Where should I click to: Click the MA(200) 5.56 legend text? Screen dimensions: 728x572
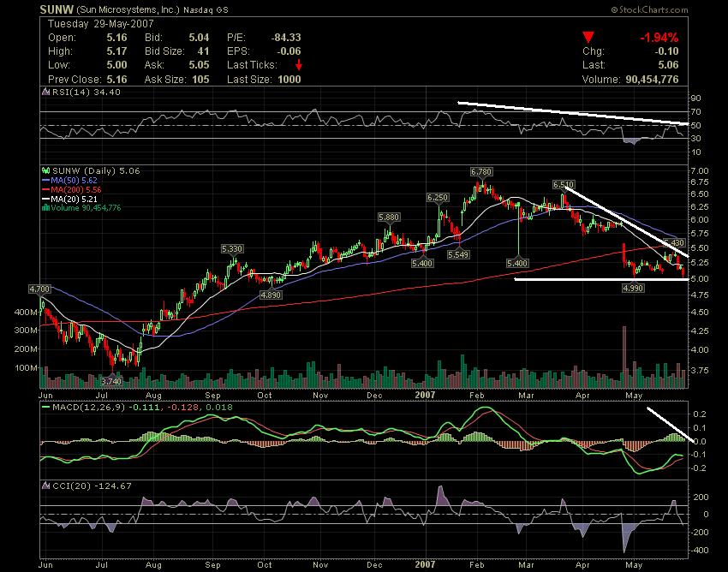click(x=75, y=189)
